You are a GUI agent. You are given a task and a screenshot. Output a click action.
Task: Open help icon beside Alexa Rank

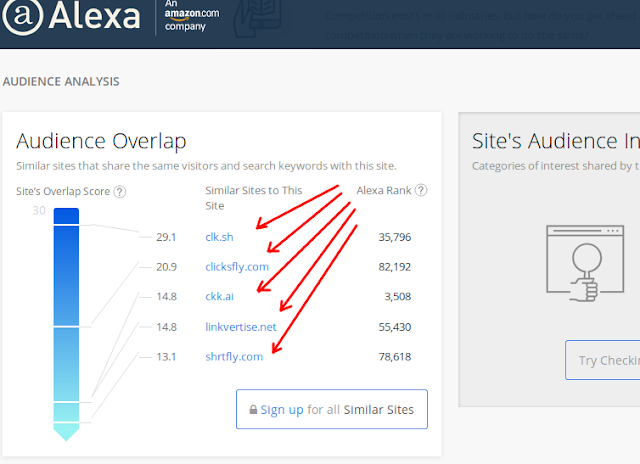421,190
